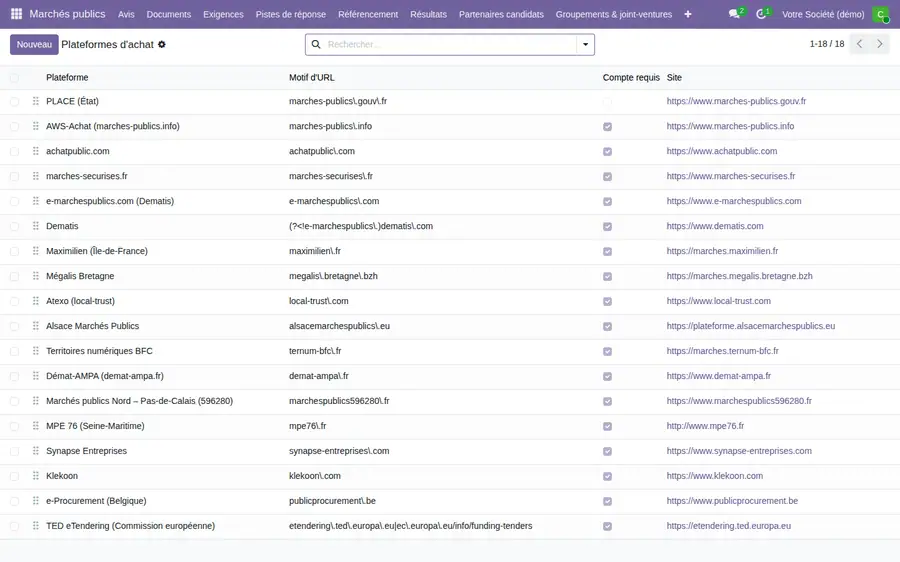The width and height of the screenshot is (900, 562).
Task: Open the apps grid home menu
Action: [16, 14]
